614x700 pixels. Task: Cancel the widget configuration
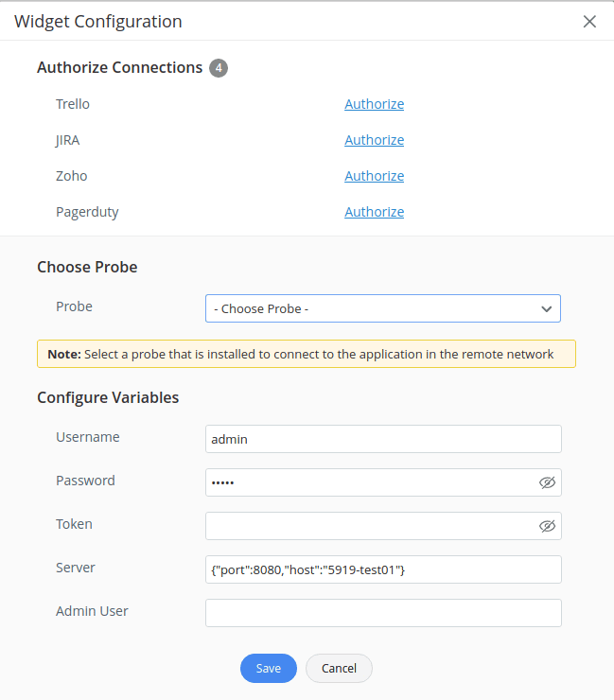[339, 668]
